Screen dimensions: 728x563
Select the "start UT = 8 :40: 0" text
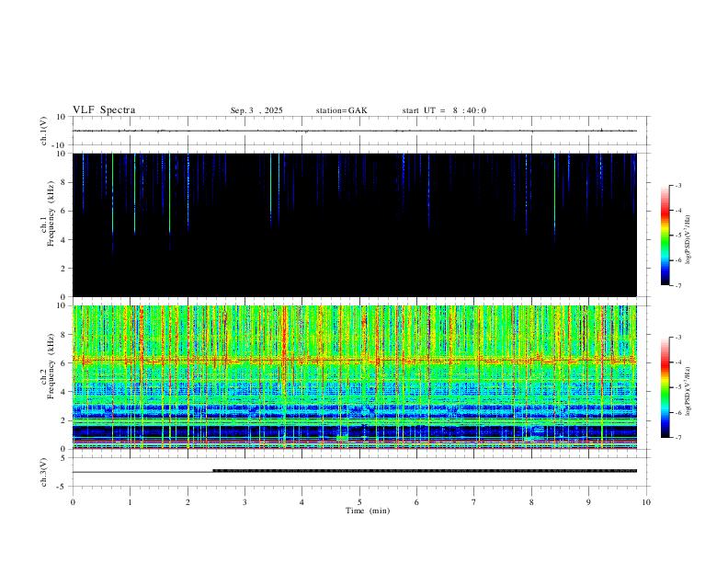(444, 110)
